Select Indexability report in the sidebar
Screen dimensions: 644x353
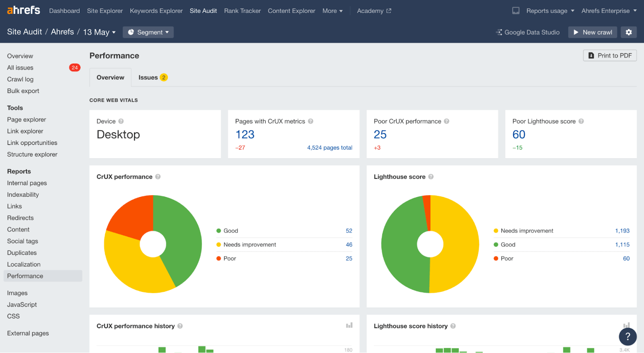point(23,194)
